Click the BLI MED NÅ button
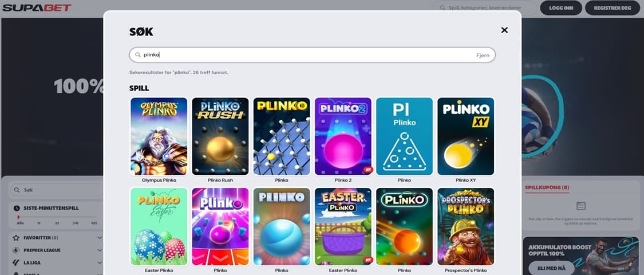Image resolution: width=644 pixels, height=275 pixels. (x=551, y=268)
